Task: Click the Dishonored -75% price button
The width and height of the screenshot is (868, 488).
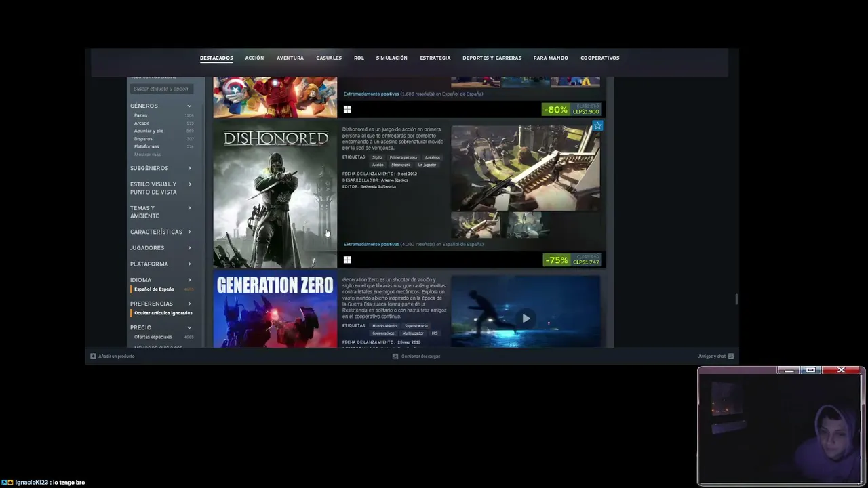Action: pyautogui.click(x=572, y=260)
